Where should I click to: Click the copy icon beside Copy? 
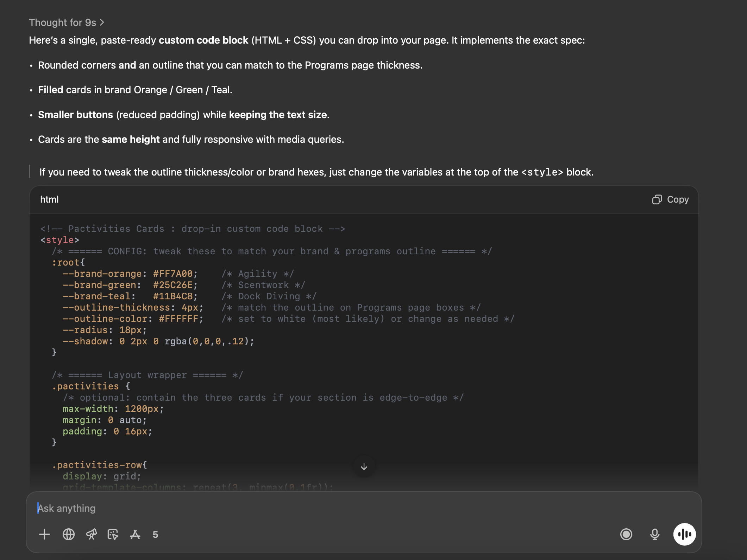pos(657,199)
